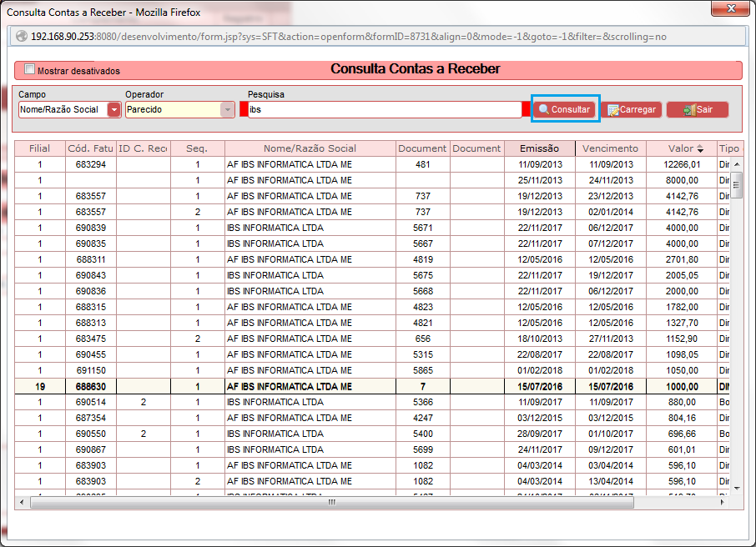
Task: Click due date 19/12/2017
Action: click(x=611, y=275)
